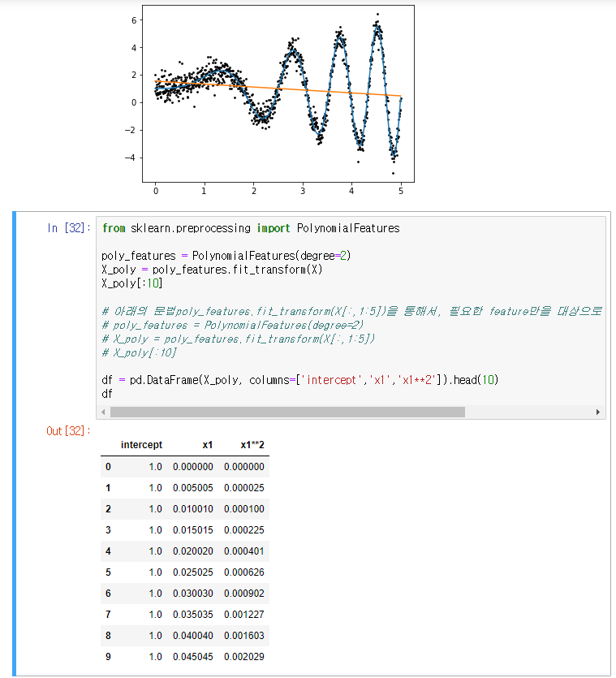This screenshot has width=616, height=678.
Task: Click the first Korean comment line
Action: coord(351,311)
